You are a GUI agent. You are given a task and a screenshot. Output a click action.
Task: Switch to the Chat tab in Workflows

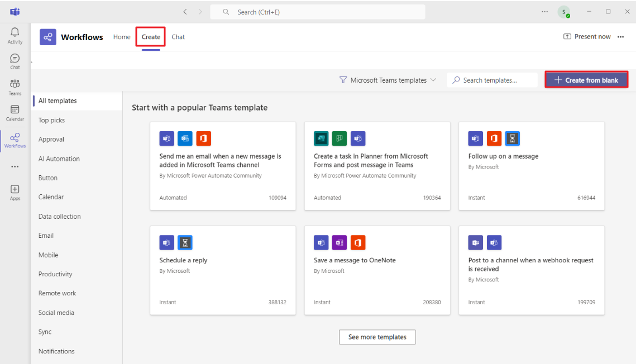pos(178,37)
